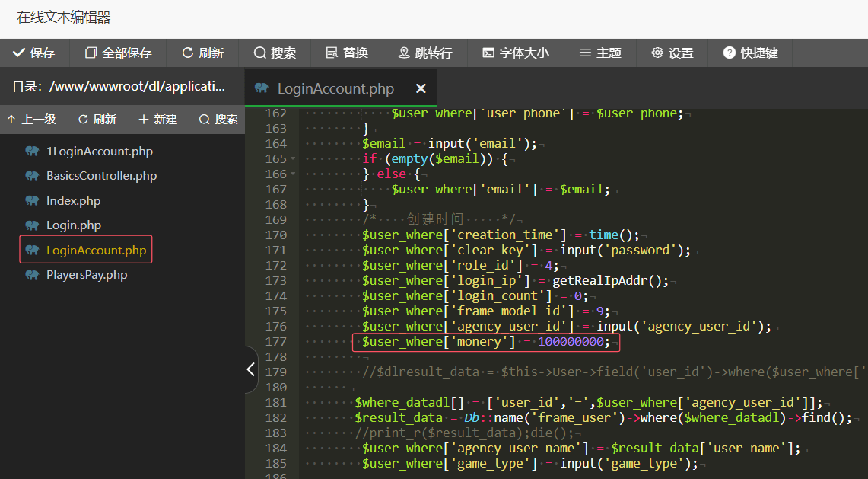Click the Refresh (刷新) toolbar button
The image size is (868, 479).
(x=202, y=53)
